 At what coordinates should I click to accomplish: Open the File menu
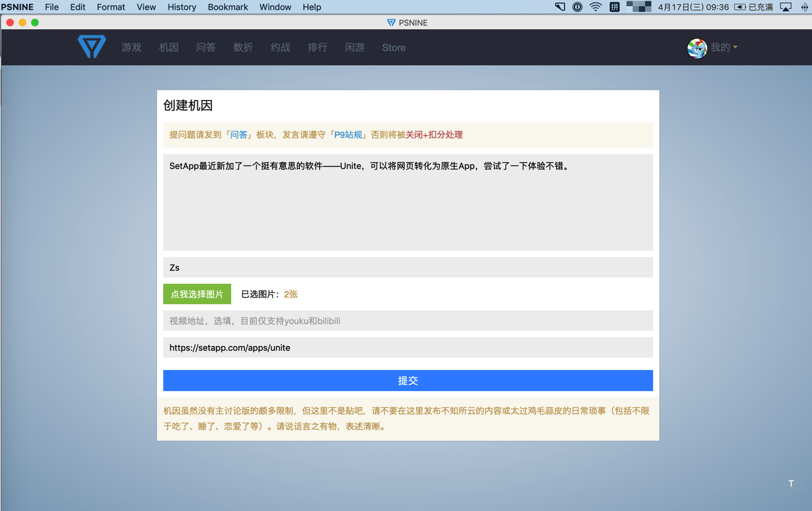click(52, 7)
